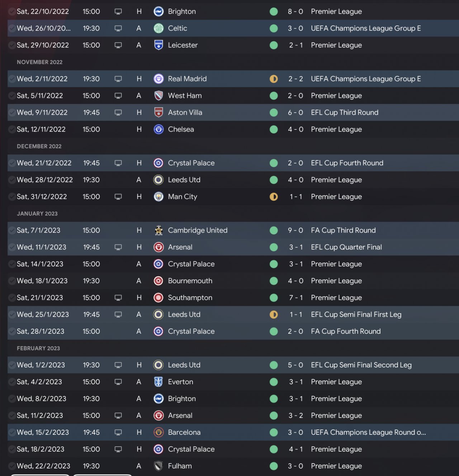Viewport: 459px width, 476px height.
Task: Click the green win indicator on Bournemouth row
Action: tap(274, 281)
